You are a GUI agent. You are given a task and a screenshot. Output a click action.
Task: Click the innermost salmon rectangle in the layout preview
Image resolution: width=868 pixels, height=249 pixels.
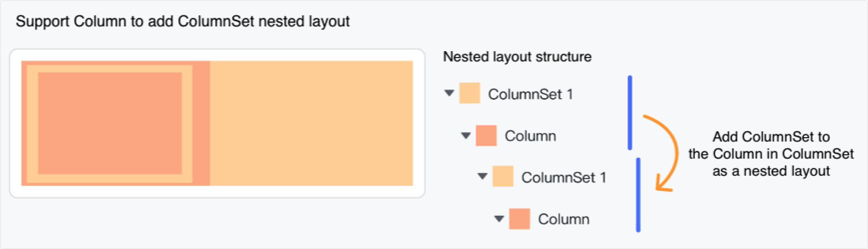(x=110, y=123)
